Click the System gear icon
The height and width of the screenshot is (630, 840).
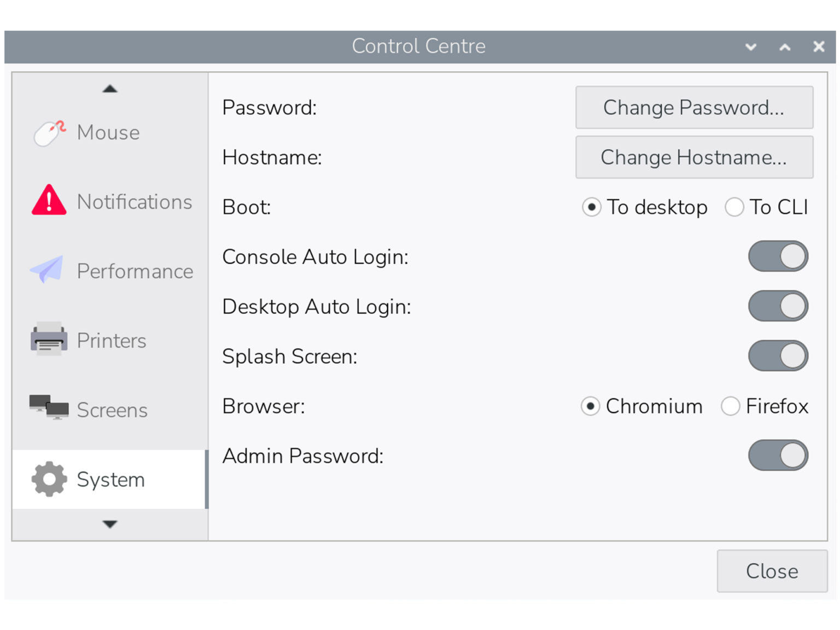49,479
